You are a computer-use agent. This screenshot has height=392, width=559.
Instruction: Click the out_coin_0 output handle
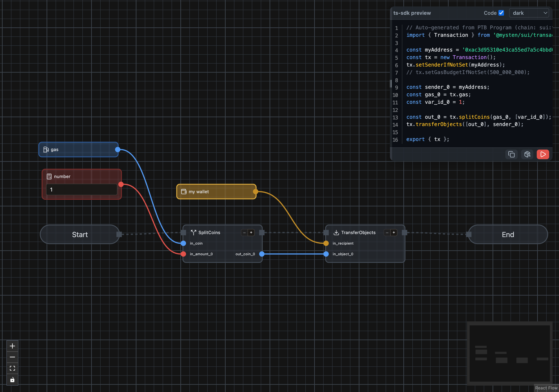(x=262, y=254)
